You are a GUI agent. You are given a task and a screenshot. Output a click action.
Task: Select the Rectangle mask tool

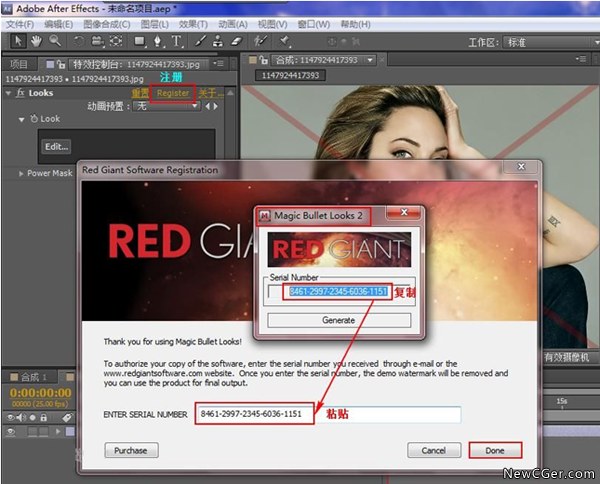[x=140, y=41]
